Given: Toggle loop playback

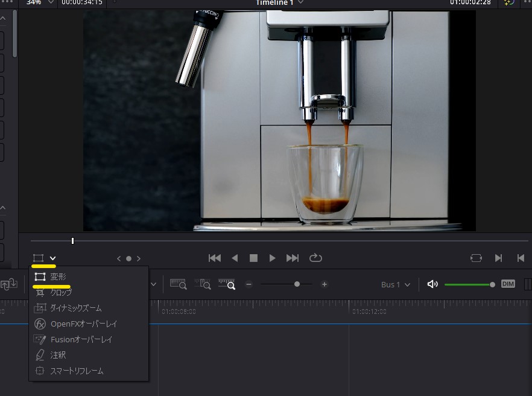Looking at the screenshot, I should (x=315, y=258).
